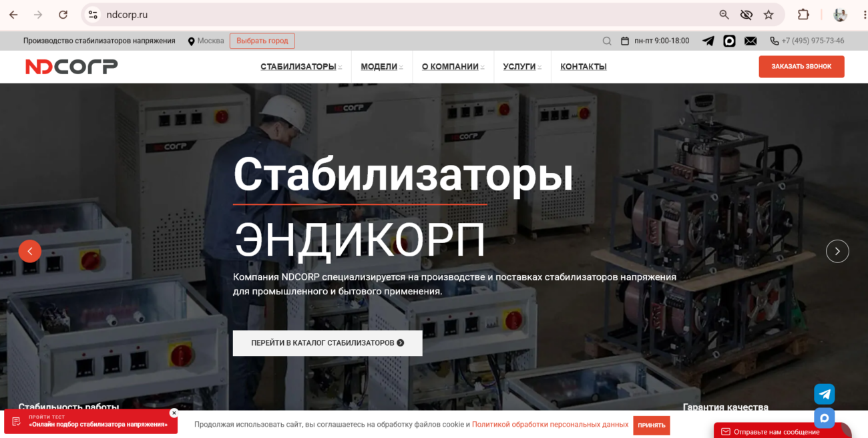Expand the УСЛУГИ menu
This screenshot has width=868, height=438.
tap(522, 67)
